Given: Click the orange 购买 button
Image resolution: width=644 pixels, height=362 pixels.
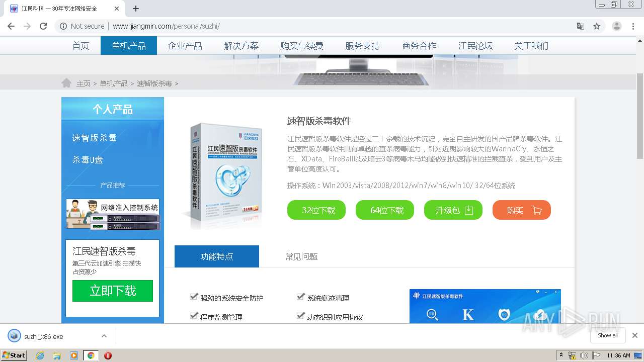Looking at the screenshot, I should [522, 210].
